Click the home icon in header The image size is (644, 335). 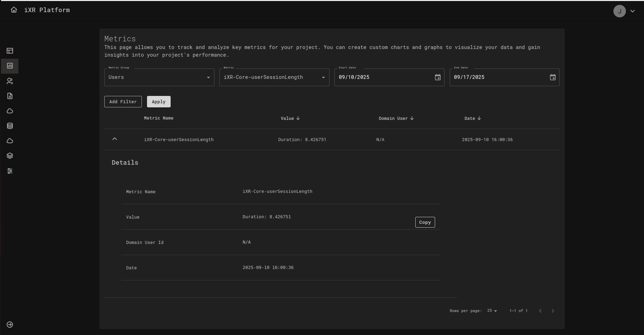pos(14,10)
